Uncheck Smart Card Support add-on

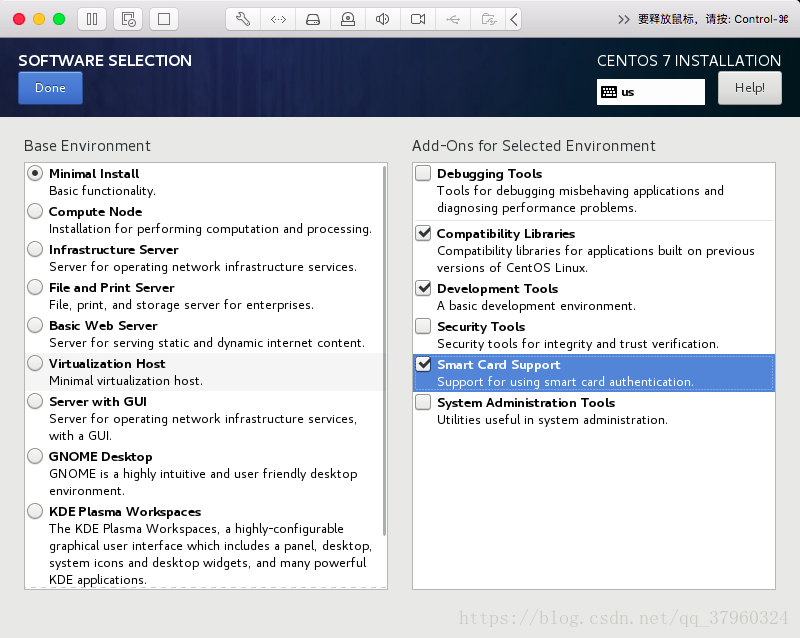423,364
